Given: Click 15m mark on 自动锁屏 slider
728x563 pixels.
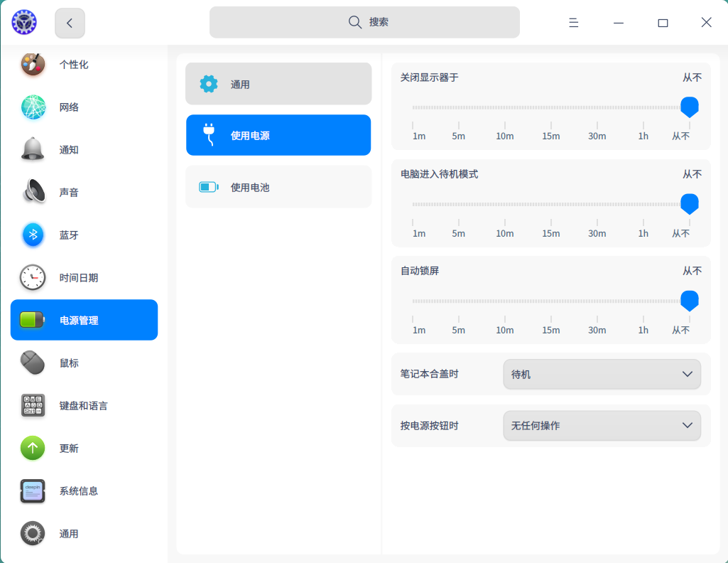Looking at the screenshot, I should 551,330.
